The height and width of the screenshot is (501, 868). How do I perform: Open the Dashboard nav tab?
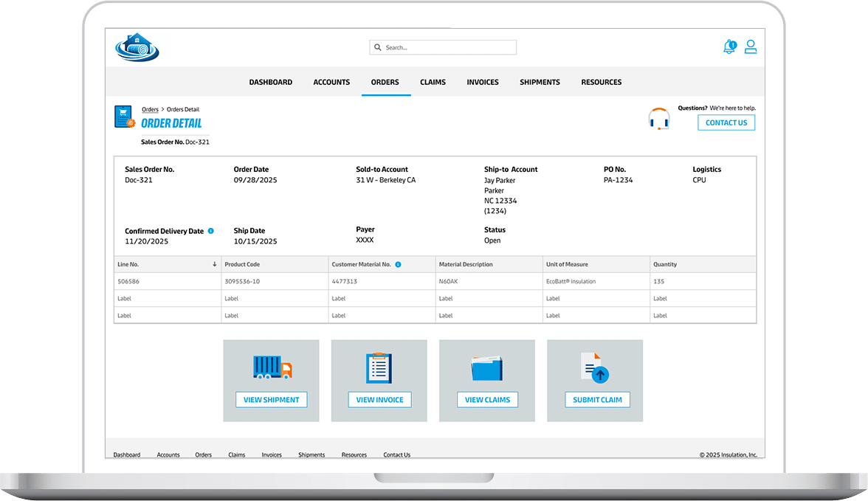pos(270,82)
